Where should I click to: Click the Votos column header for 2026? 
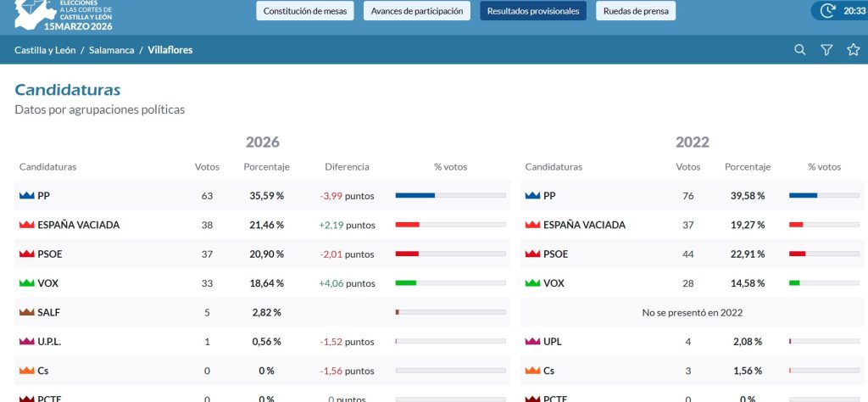pos(207,167)
